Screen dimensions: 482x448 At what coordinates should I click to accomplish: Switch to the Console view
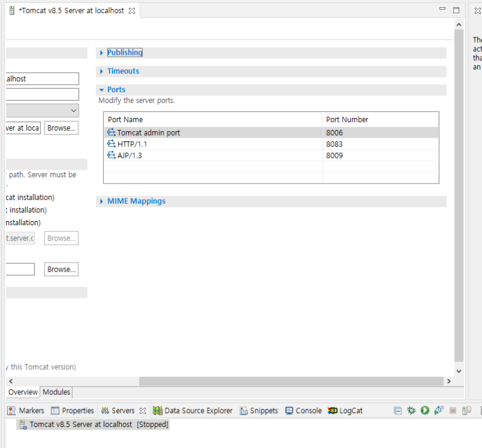tap(304, 411)
